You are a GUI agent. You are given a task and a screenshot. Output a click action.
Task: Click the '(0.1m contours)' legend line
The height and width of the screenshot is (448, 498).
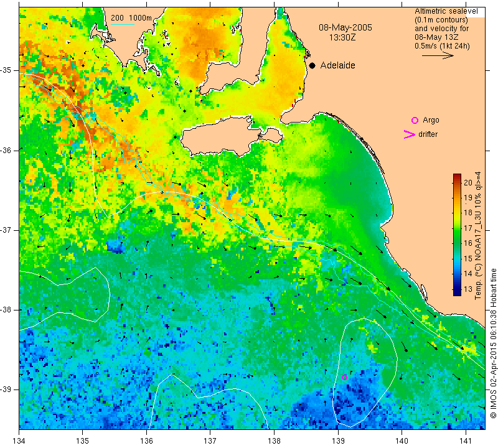point(441,20)
